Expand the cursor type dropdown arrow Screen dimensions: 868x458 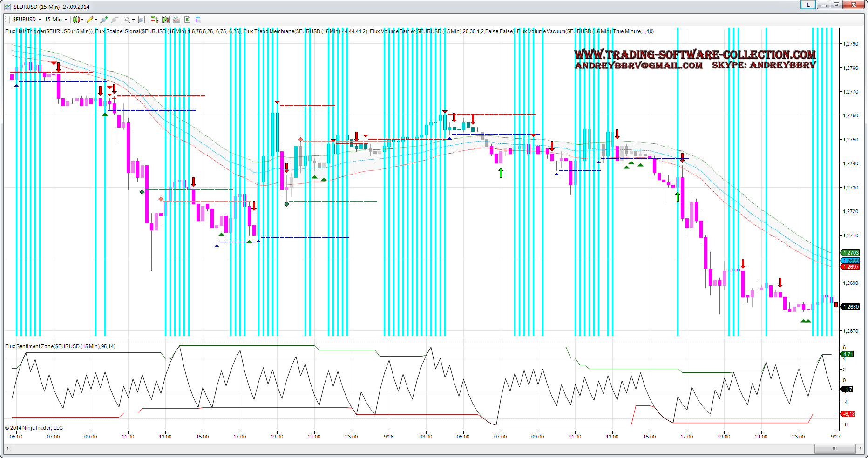[x=133, y=20]
